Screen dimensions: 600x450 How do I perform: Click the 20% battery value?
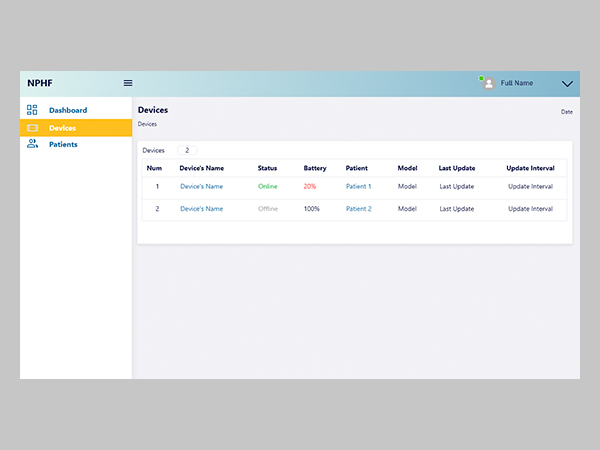pyautogui.click(x=310, y=186)
